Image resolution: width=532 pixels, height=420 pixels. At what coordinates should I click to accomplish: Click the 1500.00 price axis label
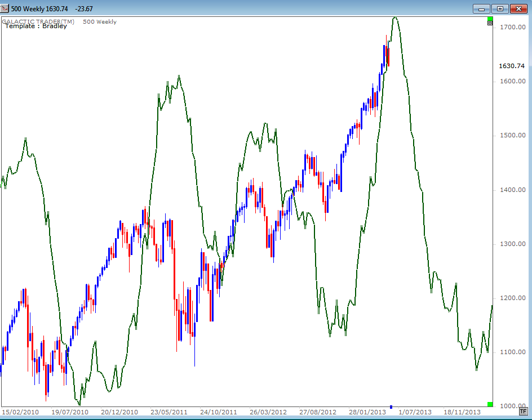(x=513, y=135)
